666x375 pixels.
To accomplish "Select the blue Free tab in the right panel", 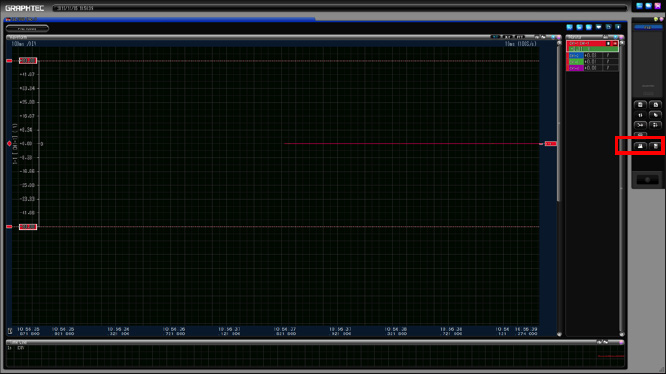I will pyautogui.click(x=647, y=28).
